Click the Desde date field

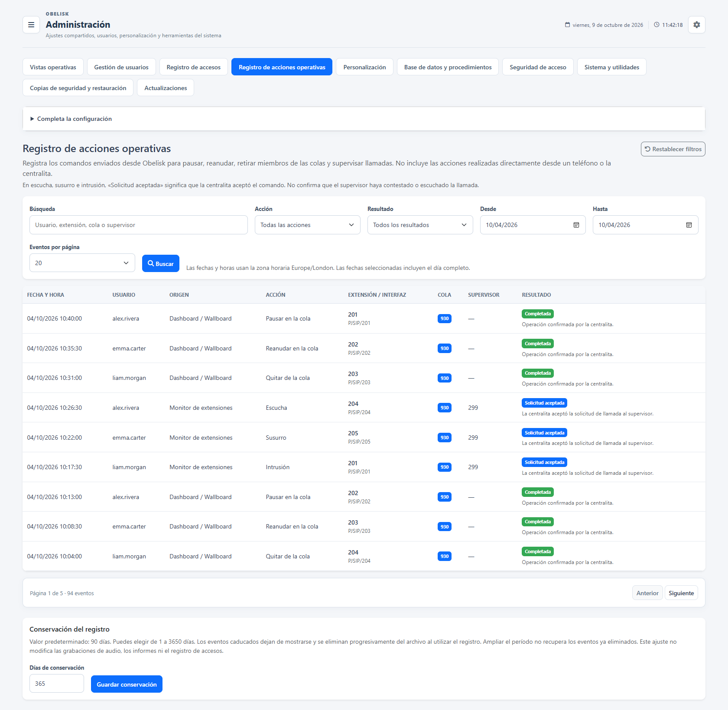[533, 225]
